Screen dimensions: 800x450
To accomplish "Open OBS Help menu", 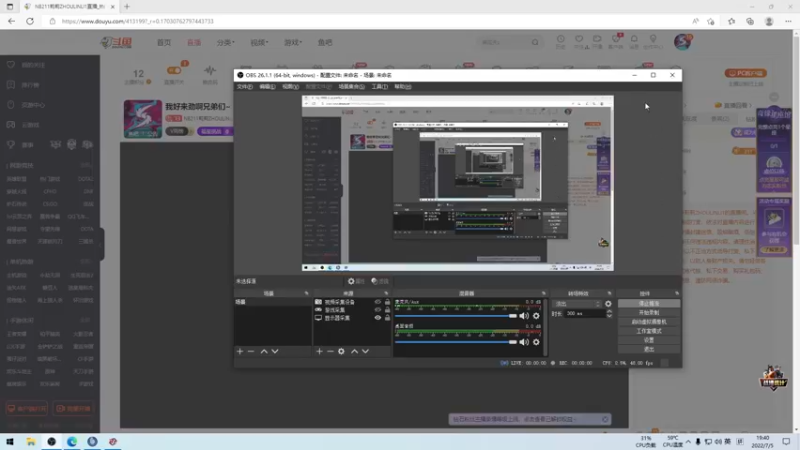I will 403,87.
